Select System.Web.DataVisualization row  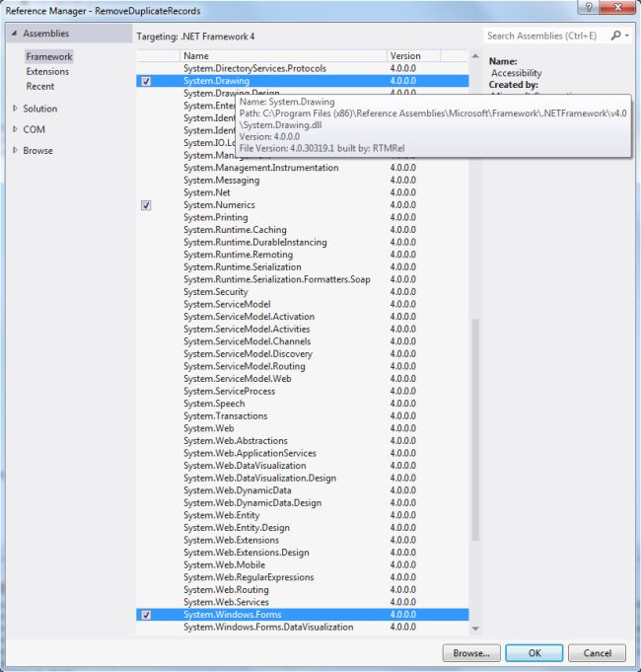point(303,467)
